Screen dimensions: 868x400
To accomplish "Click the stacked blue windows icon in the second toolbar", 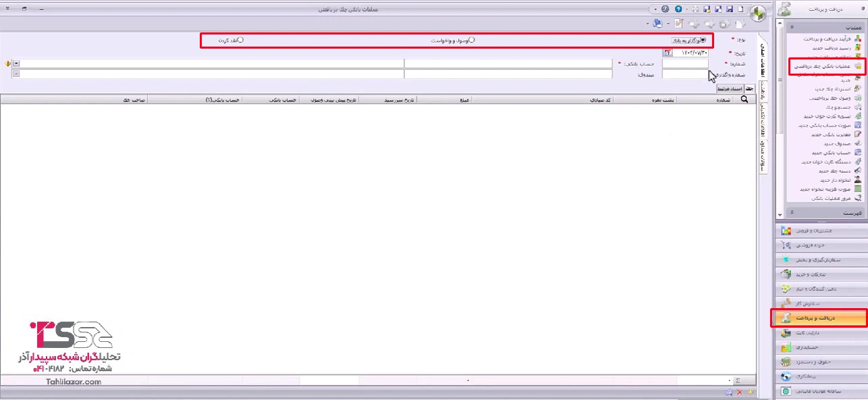I will click(657, 24).
